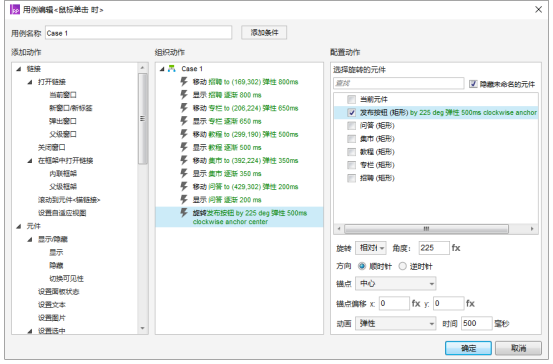Collapse the 显示/隐藏 tree node
Screen dimensions: 553x364
point(30,239)
